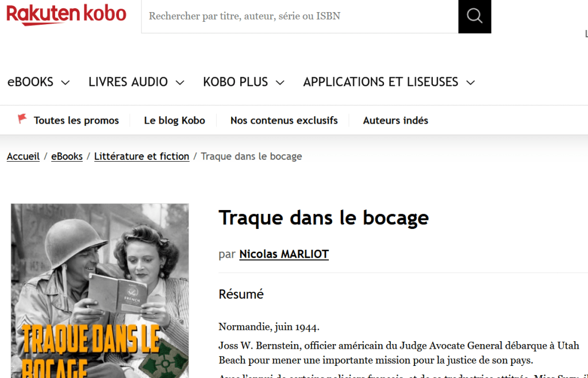Viewport: 588px width, 378px height.
Task: Navigate to the eBooks breadcrumb
Action: coord(67,156)
